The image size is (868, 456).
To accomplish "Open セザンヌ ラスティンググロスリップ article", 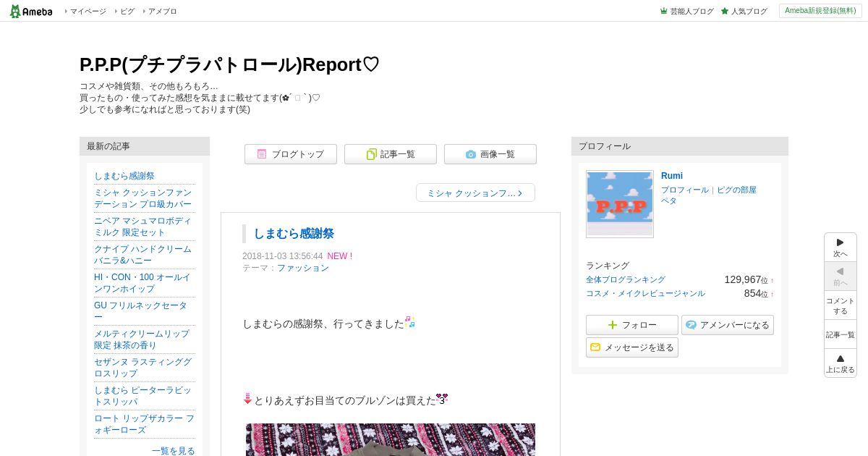I will pyautogui.click(x=143, y=368).
